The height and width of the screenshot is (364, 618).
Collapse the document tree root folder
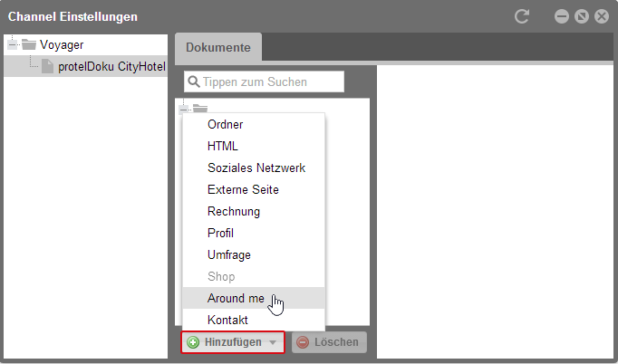click(183, 110)
